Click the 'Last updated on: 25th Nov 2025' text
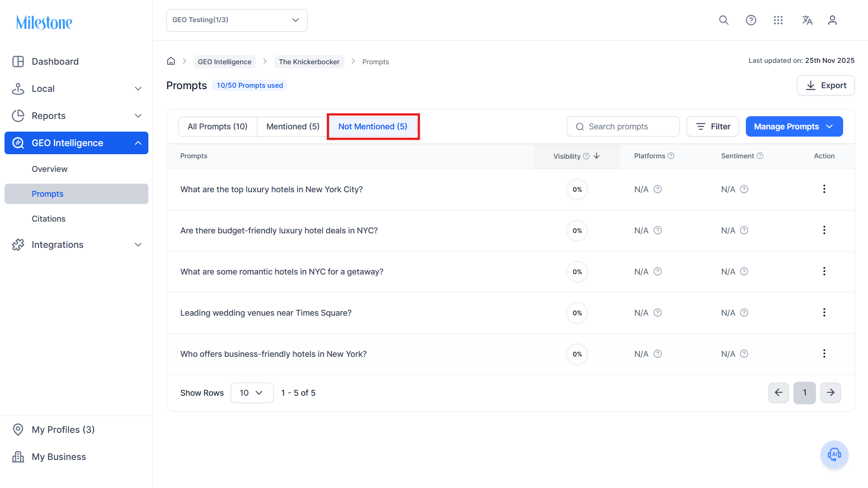Screen dimensions: 868x488 point(802,61)
